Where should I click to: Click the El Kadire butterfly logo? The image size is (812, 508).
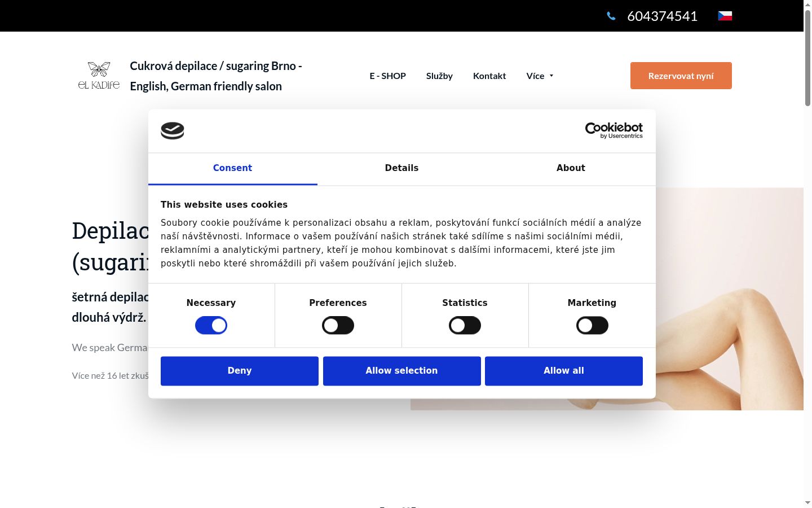(x=99, y=75)
